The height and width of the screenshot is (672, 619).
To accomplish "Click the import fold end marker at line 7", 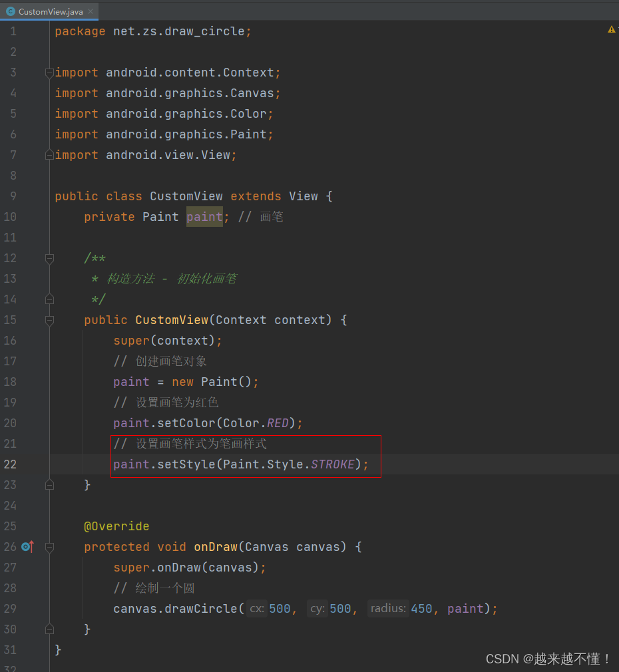I will click(x=49, y=155).
